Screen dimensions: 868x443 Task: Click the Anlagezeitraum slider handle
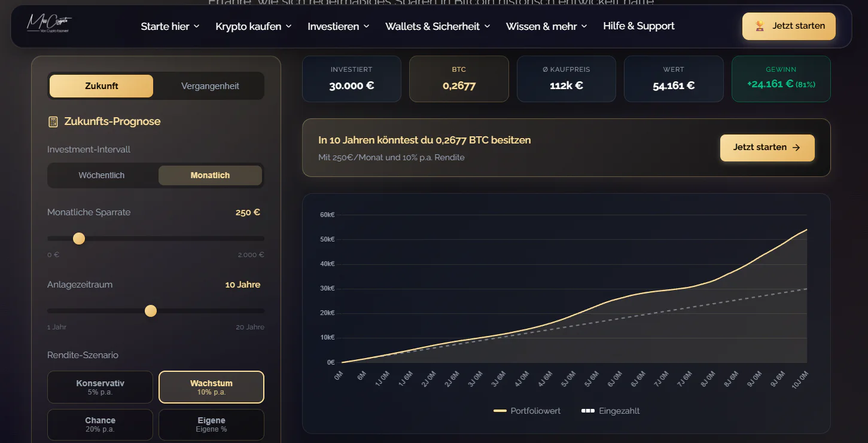[151, 311]
